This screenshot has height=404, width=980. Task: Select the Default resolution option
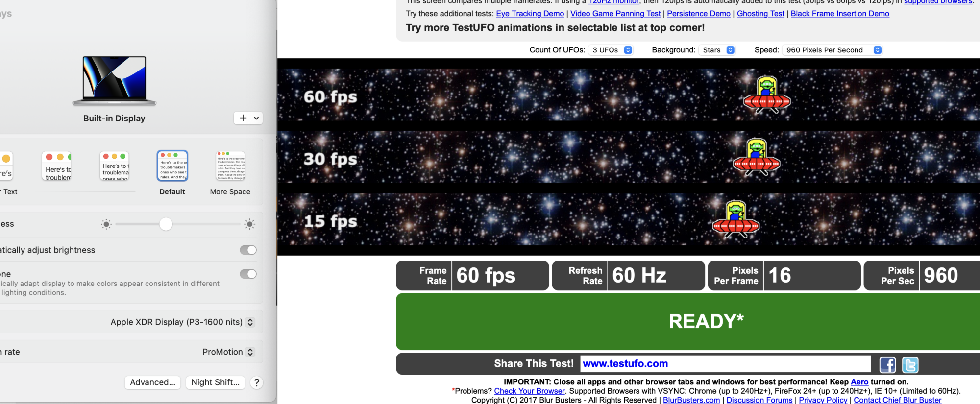tap(172, 166)
